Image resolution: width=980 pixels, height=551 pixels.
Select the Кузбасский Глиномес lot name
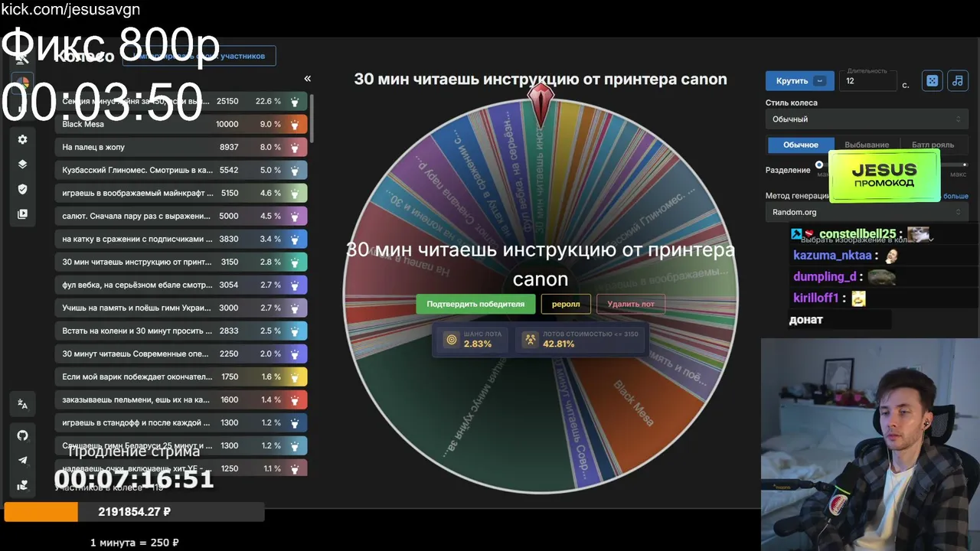(138, 170)
